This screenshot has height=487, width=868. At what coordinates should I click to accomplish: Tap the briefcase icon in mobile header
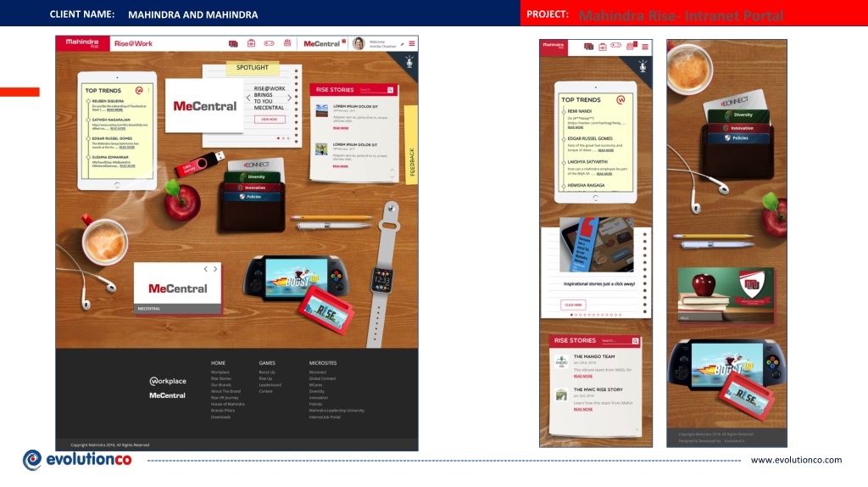point(603,48)
